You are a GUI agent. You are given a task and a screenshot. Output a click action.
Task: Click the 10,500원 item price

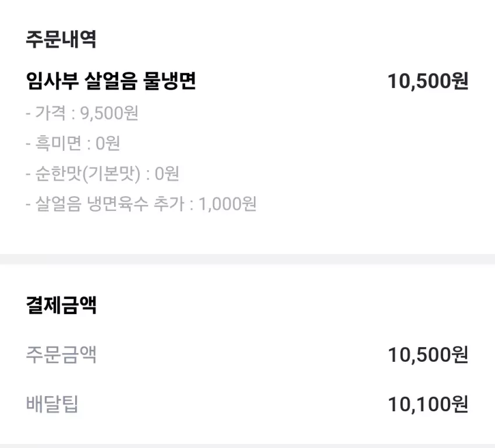pos(428,81)
